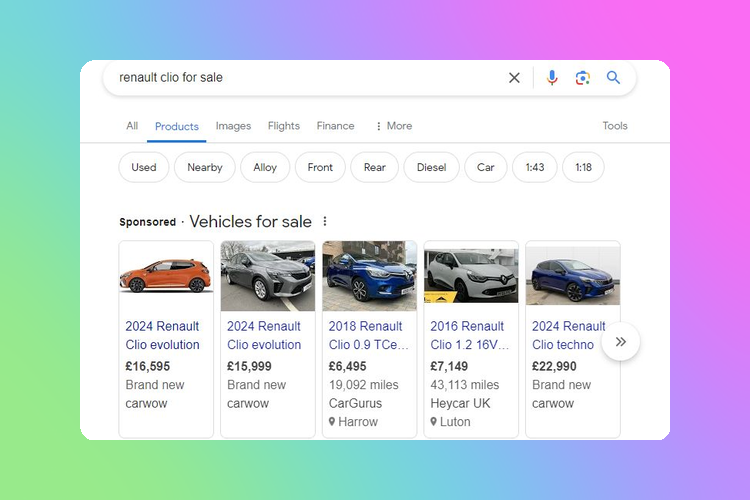Open the white 2016 Clio thumbnail
The image size is (750, 500).
[x=471, y=276]
